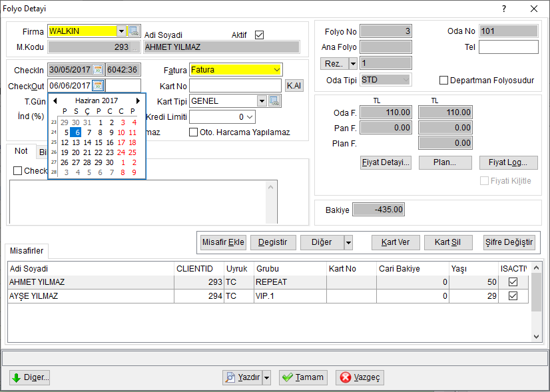Expand the Fatura dropdown
Image resolution: width=550 pixels, height=392 pixels.
277,70
